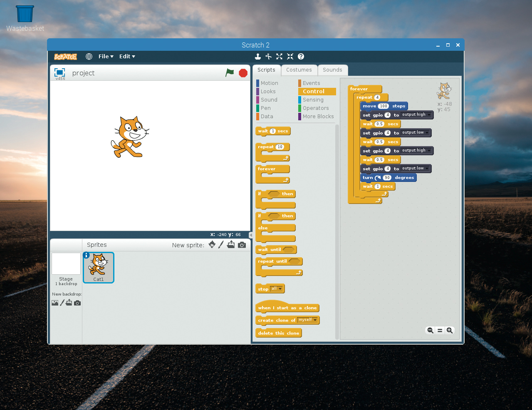
Task: Zoom in the scripts area
Action: click(x=450, y=330)
